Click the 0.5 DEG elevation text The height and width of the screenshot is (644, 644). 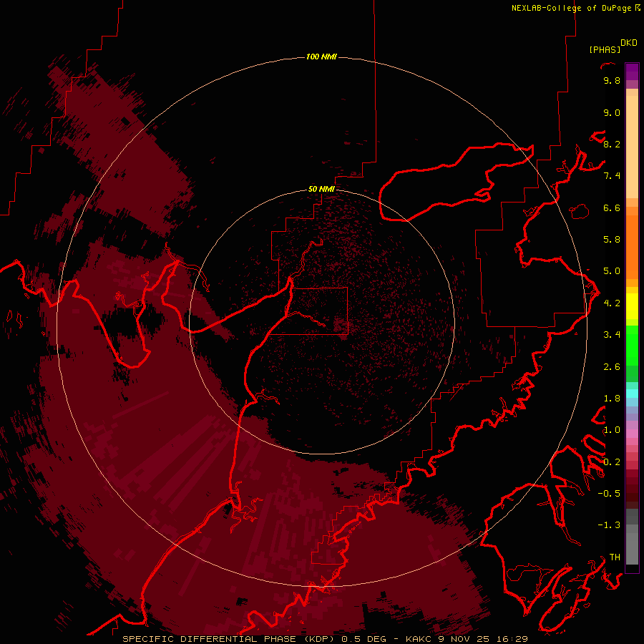[x=364, y=639]
